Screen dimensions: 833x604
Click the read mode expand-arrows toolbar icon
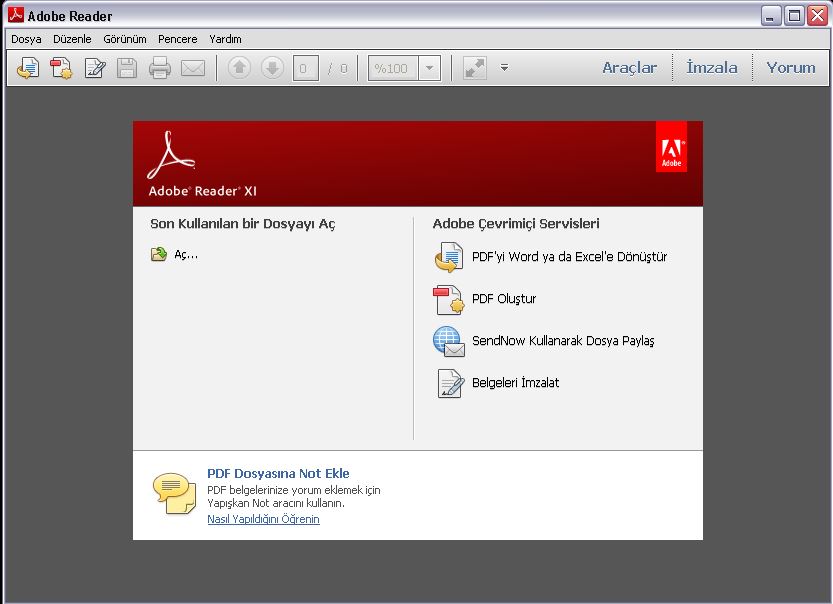475,68
